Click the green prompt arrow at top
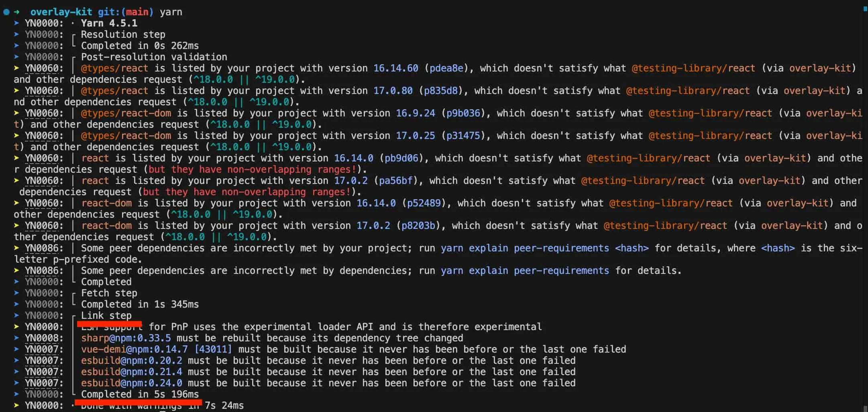 pyautogui.click(x=17, y=12)
